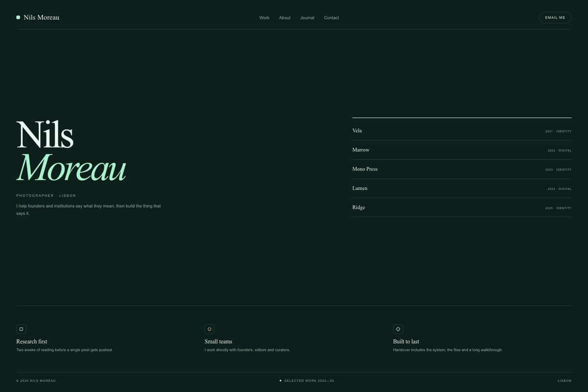This screenshot has width=588, height=392.
Task: Click the 2025 · IDENTITY tag
Action: click(x=558, y=208)
